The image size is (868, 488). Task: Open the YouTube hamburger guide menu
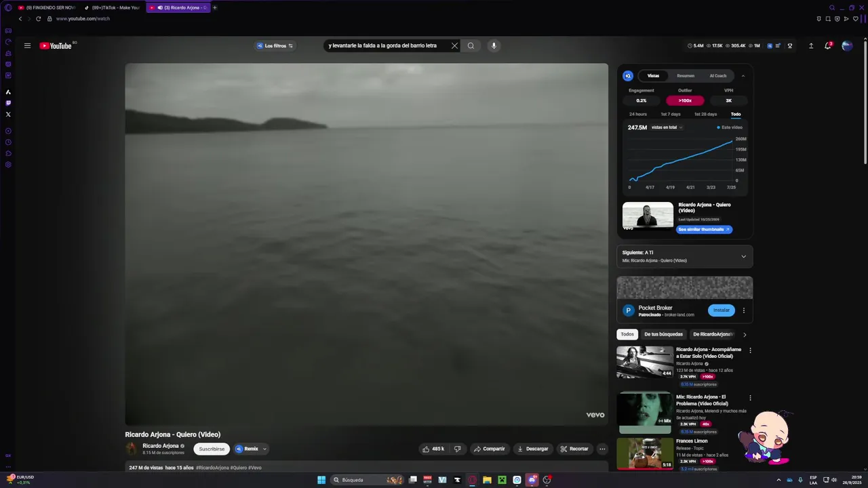[x=27, y=45]
